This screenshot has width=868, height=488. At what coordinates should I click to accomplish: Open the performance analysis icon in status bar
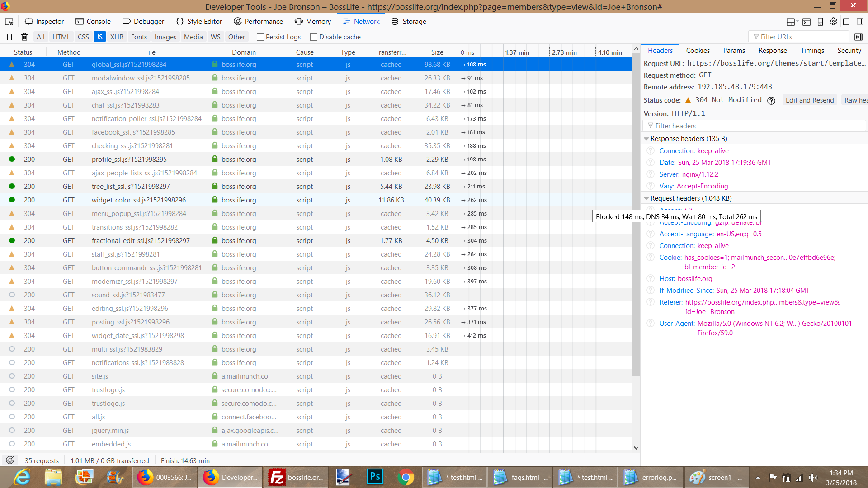(9, 460)
